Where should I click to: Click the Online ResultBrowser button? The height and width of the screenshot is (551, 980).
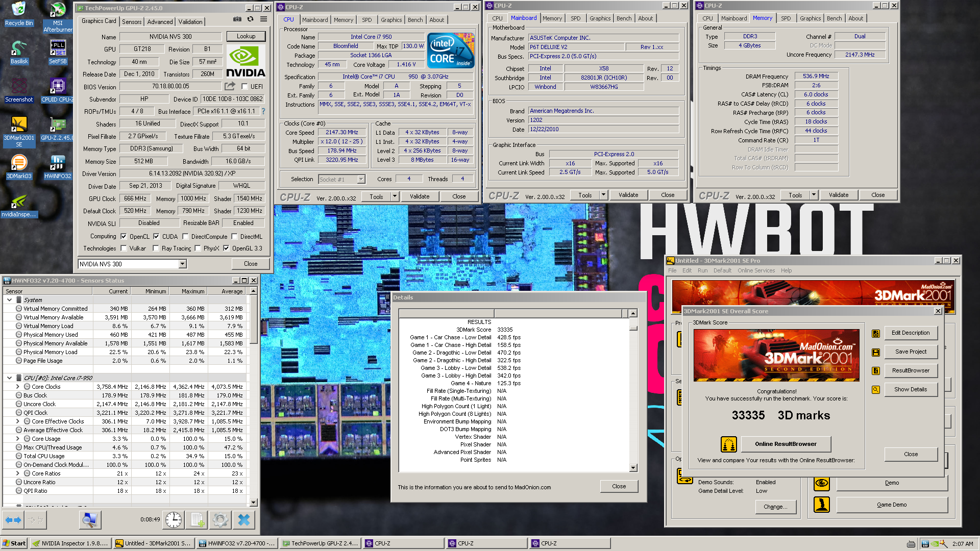tap(786, 444)
